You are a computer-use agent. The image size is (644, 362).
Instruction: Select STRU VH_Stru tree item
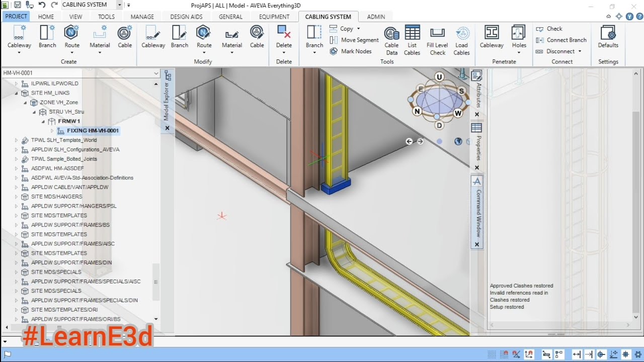(66, 112)
